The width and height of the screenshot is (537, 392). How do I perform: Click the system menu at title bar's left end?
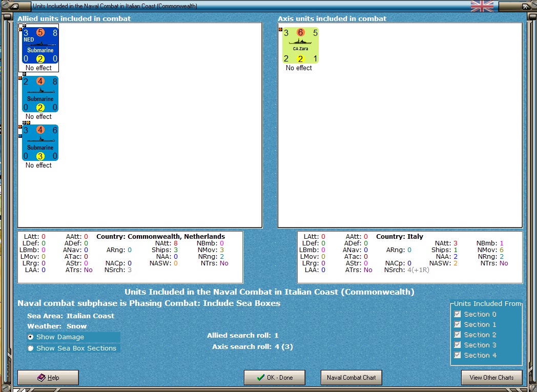(15, 6)
